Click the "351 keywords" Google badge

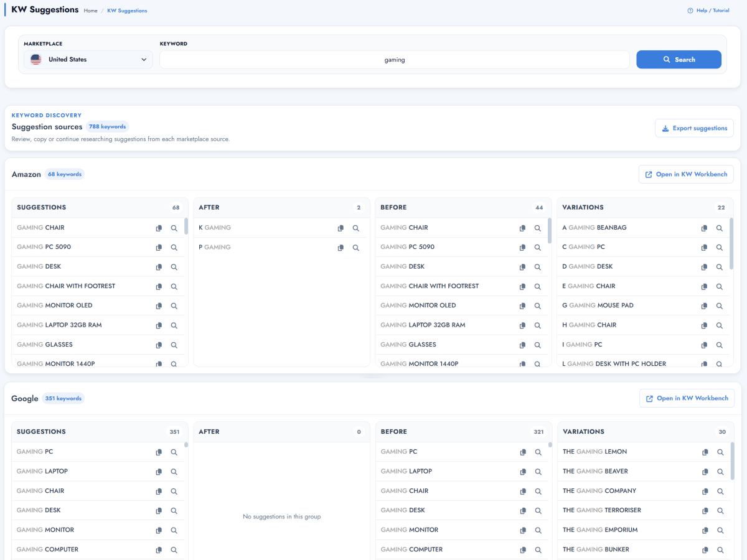(x=63, y=398)
